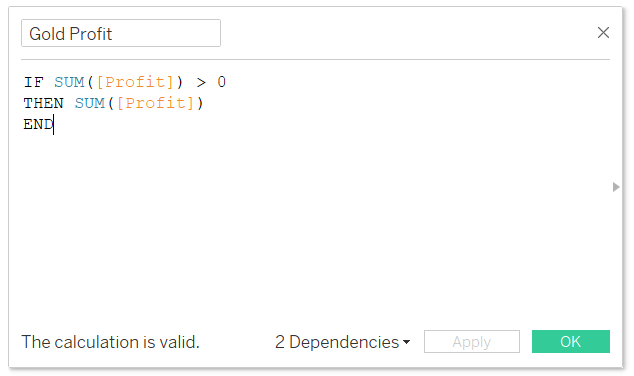Select the [Profit] field on THEN line

click(x=155, y=103)
